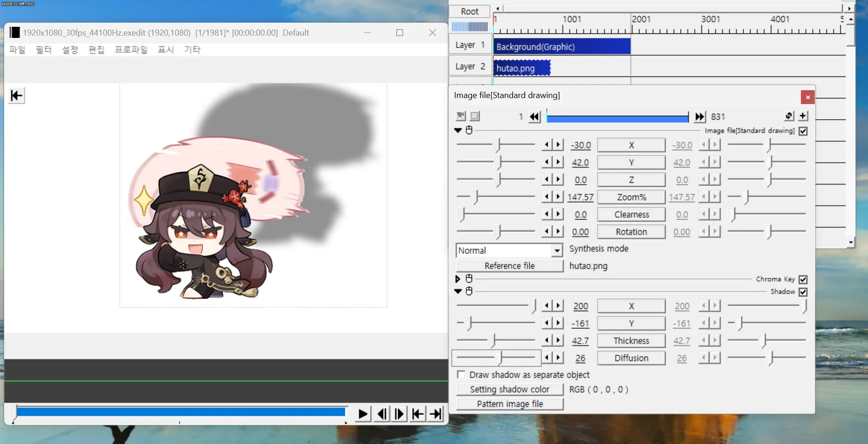
Task: Open the 프로파일 menu
Action: pos(131,49)
